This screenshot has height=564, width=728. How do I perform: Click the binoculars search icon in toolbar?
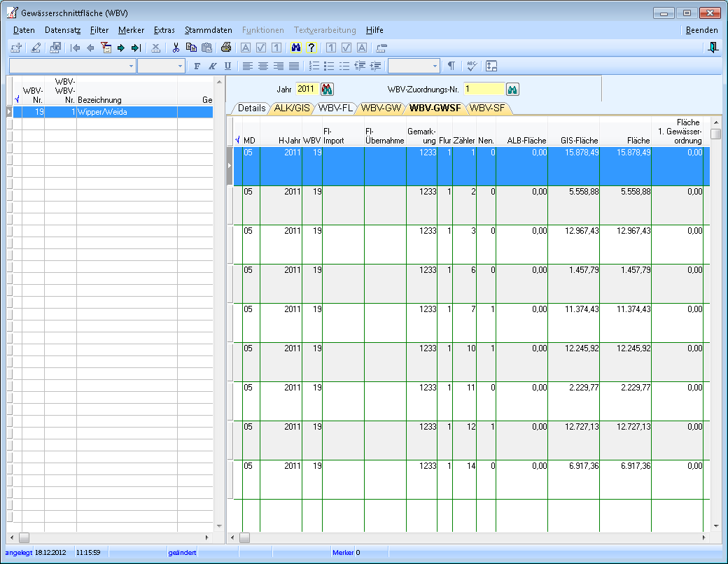point(295,48)
